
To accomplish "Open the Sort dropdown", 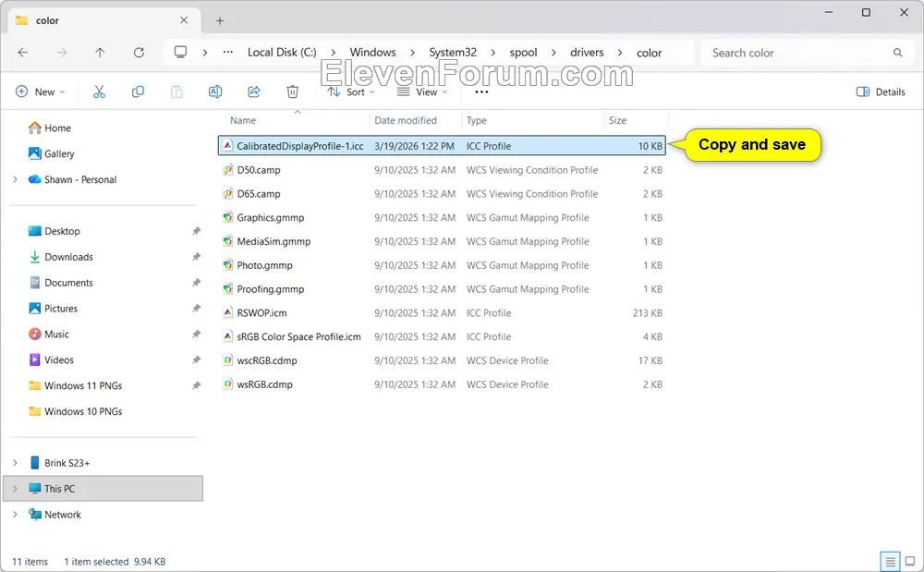I will [x=351, y=91].
